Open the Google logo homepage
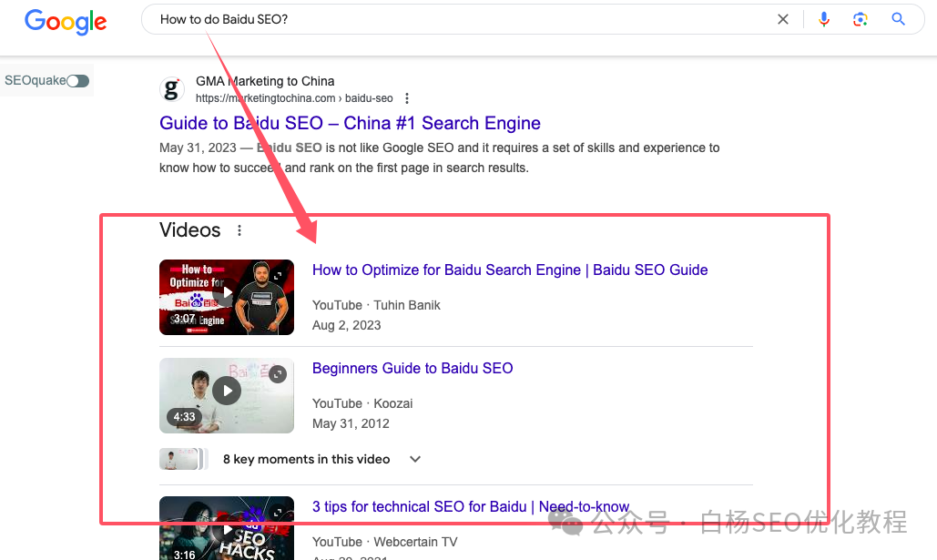This screenshot has width=937, height=560. pos(66,22)
